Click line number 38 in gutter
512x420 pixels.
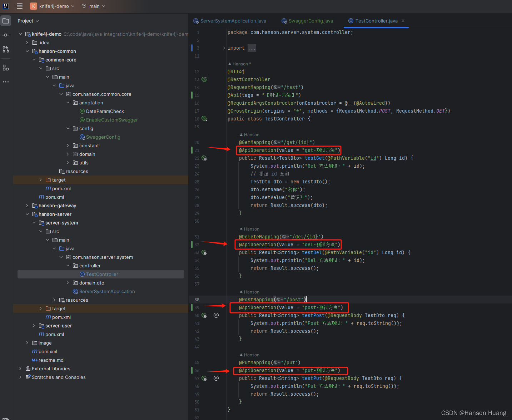tap(197, 300)
